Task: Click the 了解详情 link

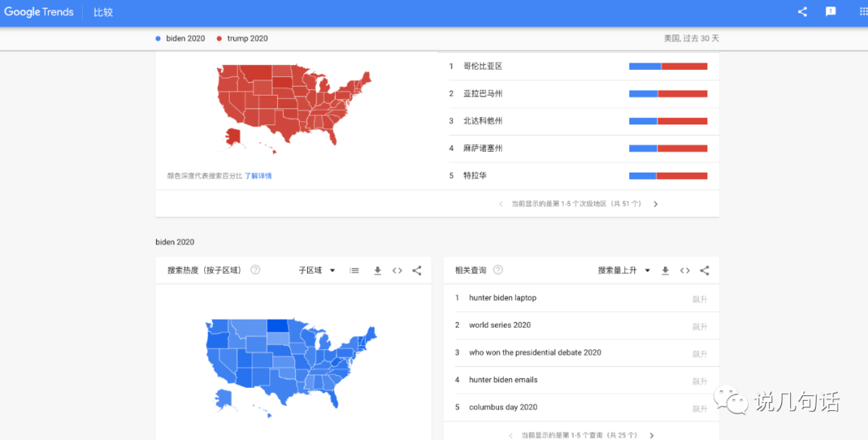Action: [x=258, y=176]
